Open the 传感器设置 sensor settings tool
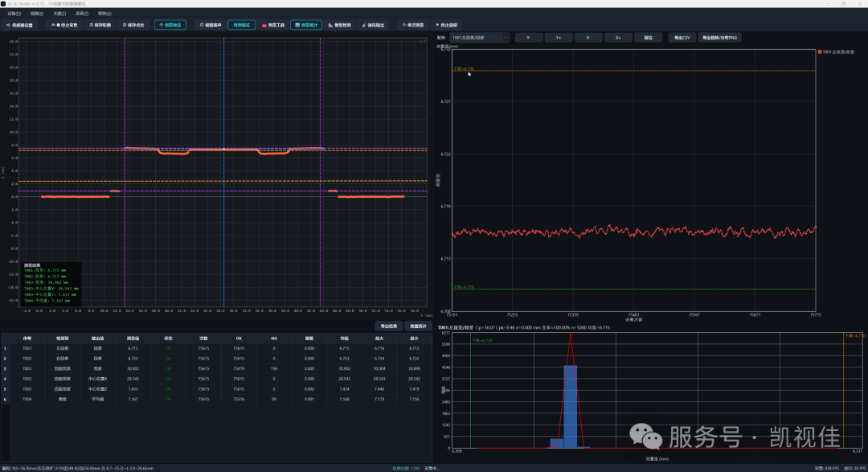This screenshot has width=868, height=472. click(19, 25)
